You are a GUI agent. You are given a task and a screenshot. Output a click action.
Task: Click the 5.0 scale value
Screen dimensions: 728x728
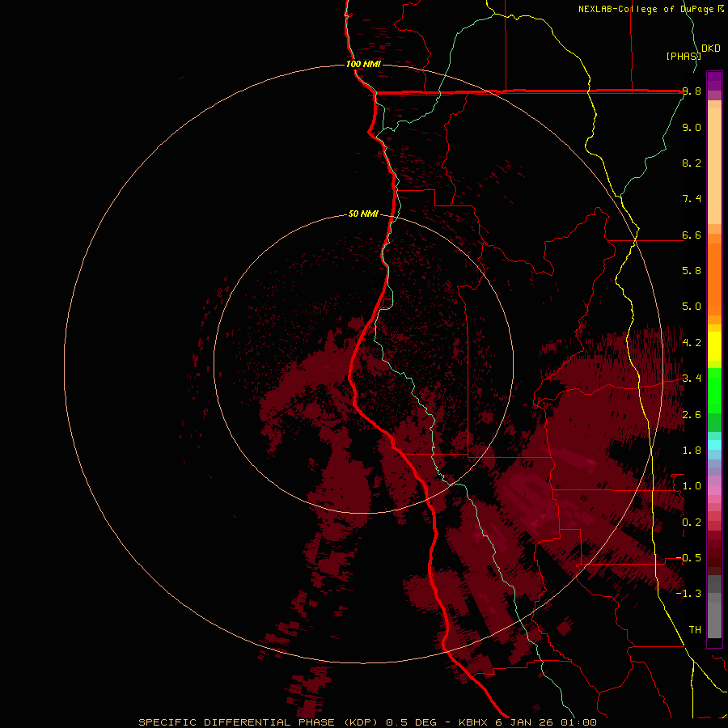(x=692, y=307)
